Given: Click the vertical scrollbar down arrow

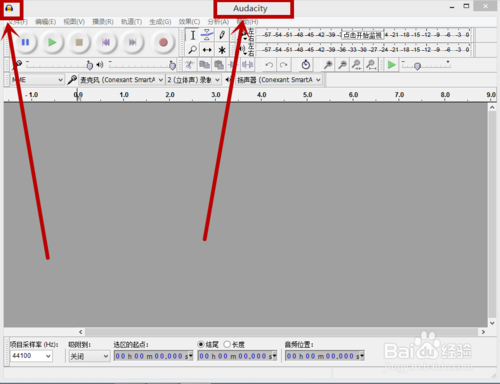Looking at the screenshot, I should point(492,323).
